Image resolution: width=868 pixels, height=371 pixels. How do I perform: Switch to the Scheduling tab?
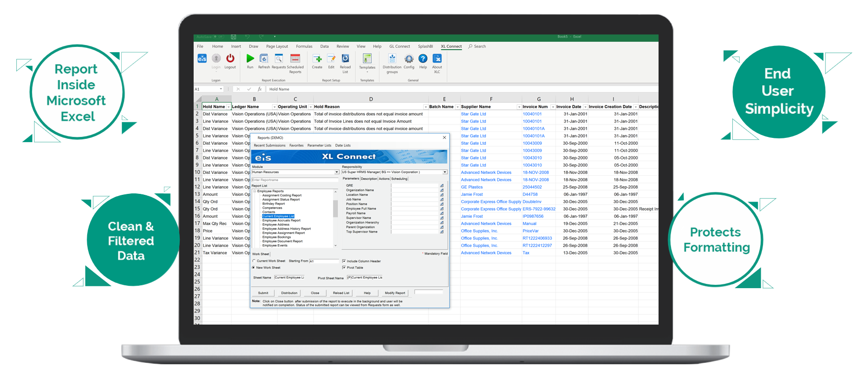tap(399, 179)
